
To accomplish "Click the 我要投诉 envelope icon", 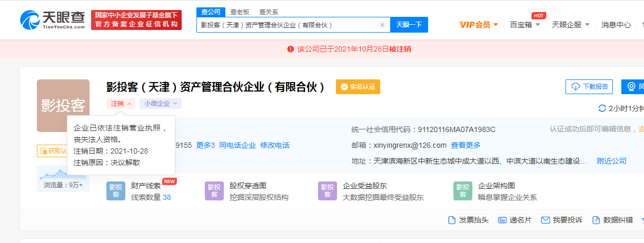I will [546, 220].
